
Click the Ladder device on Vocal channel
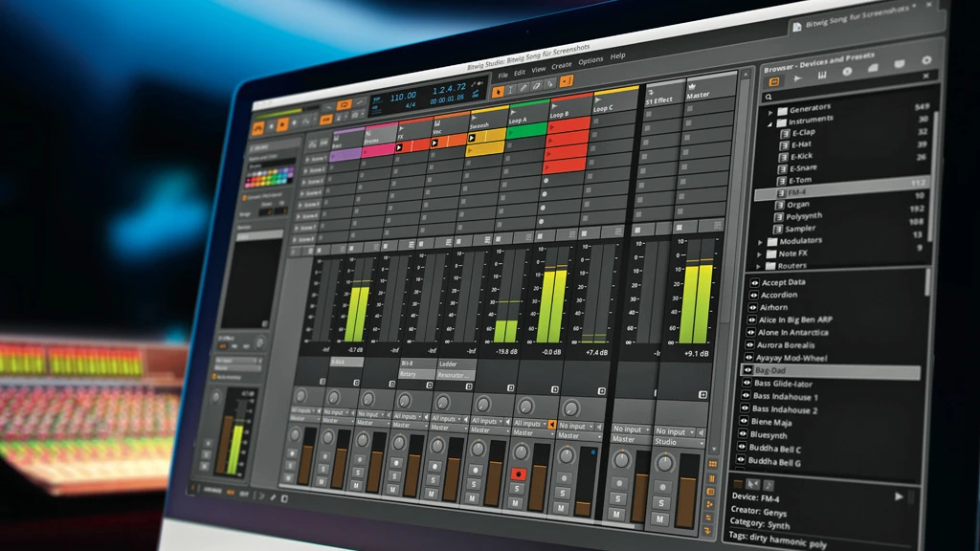456,364
